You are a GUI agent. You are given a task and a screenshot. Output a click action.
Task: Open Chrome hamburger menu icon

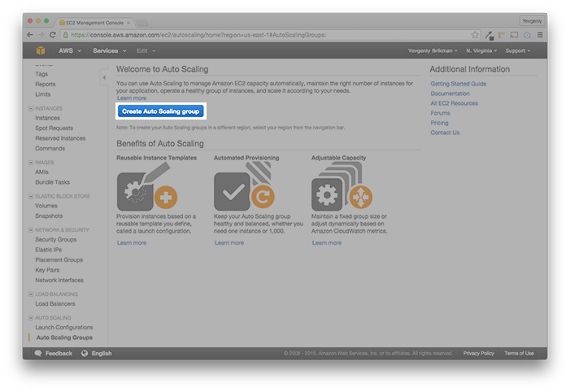540,35
